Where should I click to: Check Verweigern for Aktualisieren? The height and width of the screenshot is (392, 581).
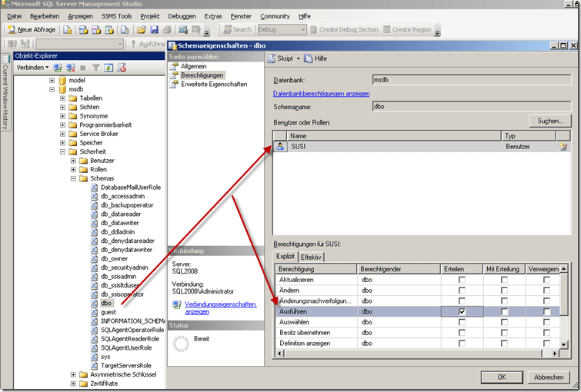(546, 280)
